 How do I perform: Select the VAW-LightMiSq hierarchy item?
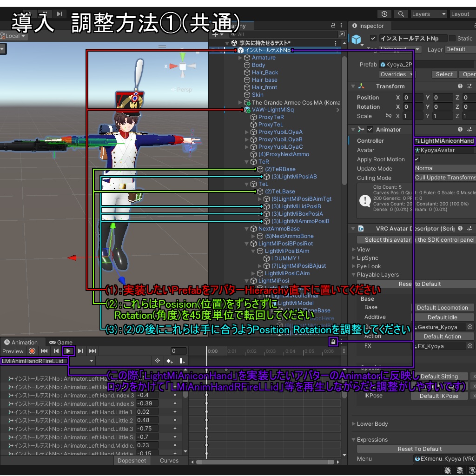(x=272, y=110)
